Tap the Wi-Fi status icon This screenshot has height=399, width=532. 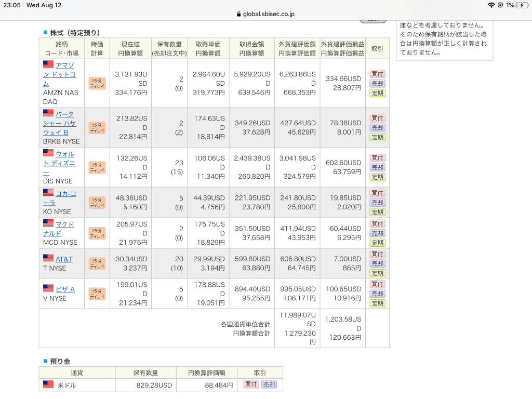[491, 5]
